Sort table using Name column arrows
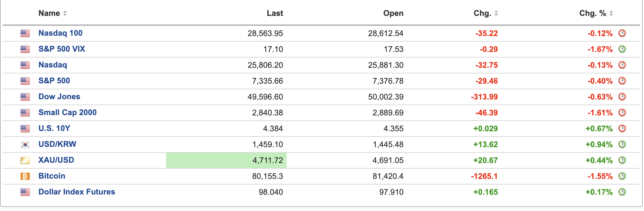Screen dimensions: 644x211 [x=65, y=13]
